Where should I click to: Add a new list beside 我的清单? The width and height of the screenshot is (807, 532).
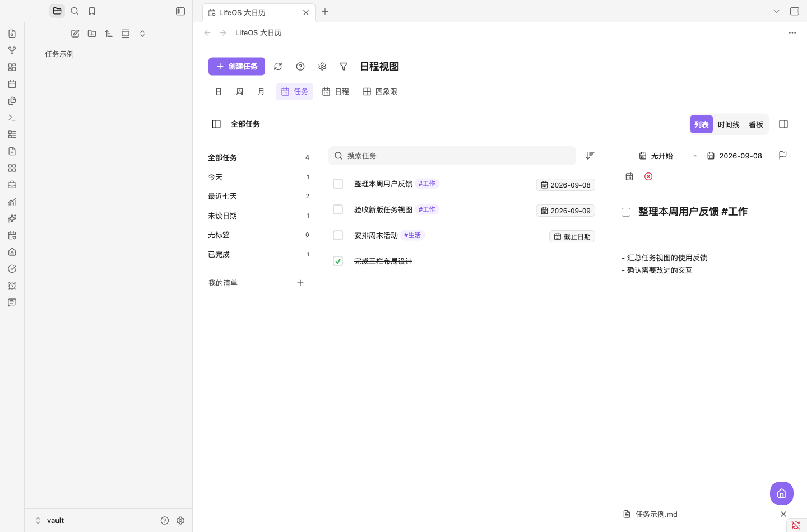[300, 283]
